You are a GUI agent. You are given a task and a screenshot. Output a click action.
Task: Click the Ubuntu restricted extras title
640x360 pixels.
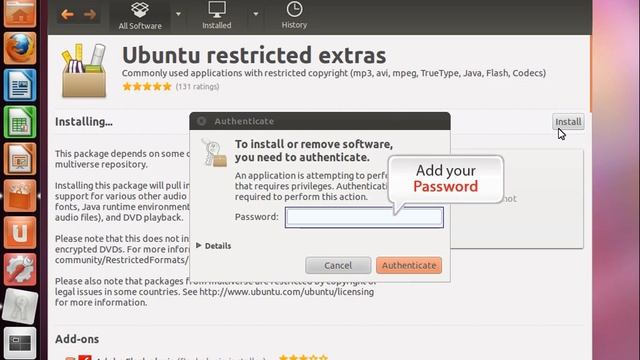254,55
